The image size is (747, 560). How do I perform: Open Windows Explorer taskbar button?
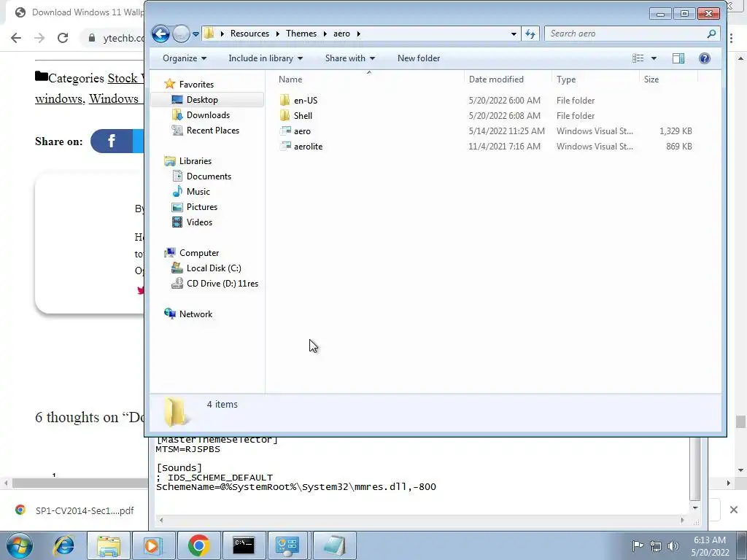[x=109, y=545]
